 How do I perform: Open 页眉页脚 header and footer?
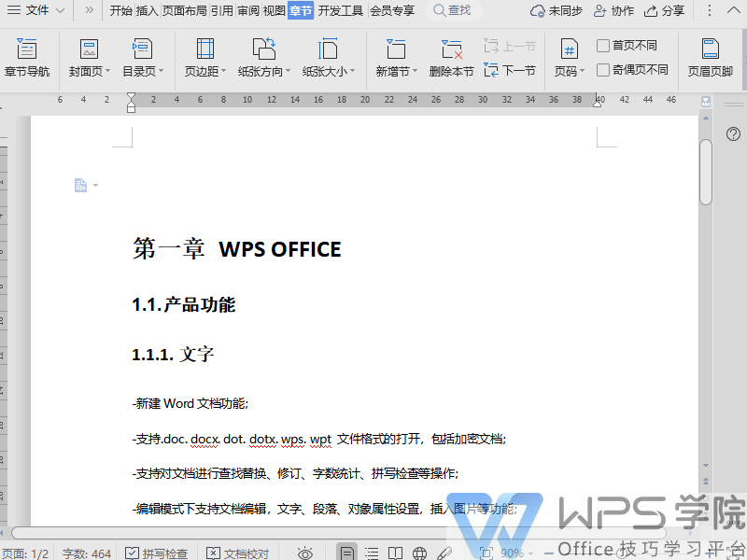[x=710, y=58]
